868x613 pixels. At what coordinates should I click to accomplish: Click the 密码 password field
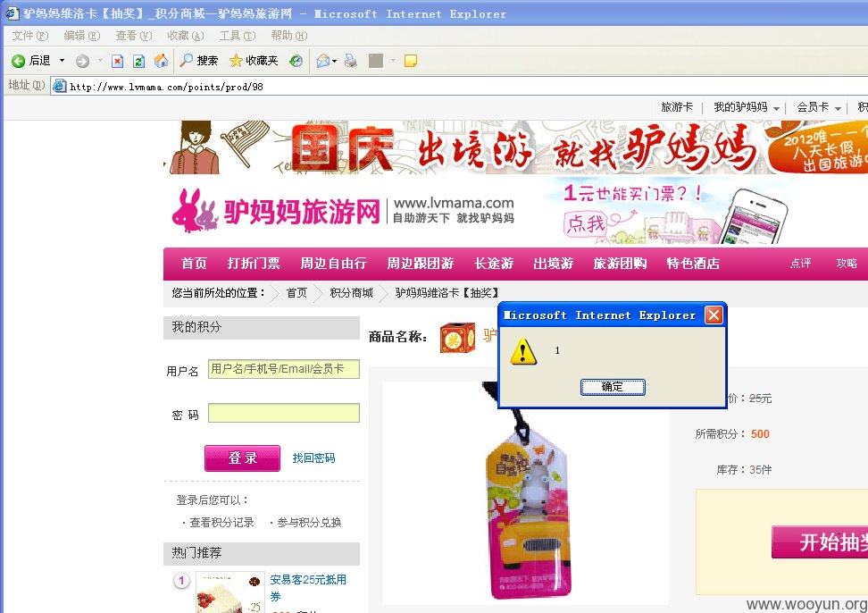coord(284,413)
